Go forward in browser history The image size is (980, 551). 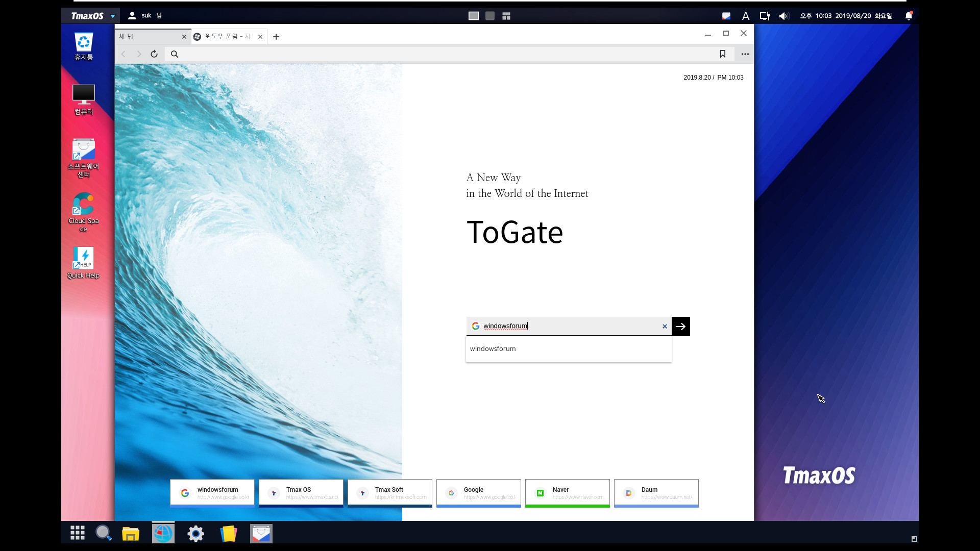[139, 54]
